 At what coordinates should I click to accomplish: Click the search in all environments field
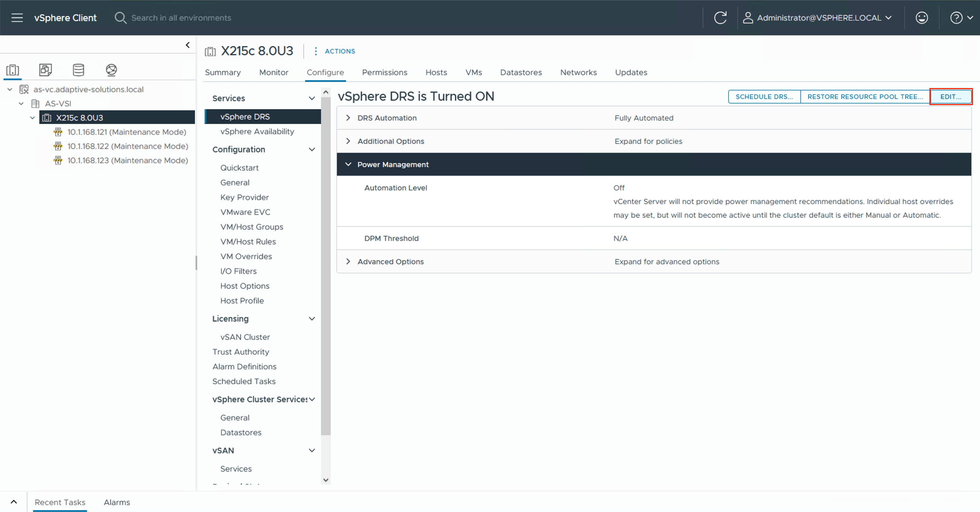pos(181,18)
